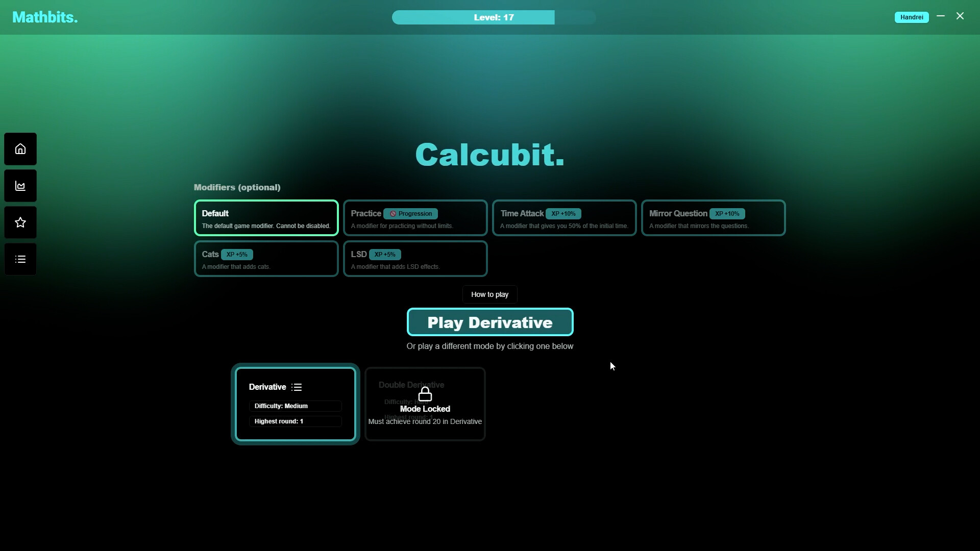
Task: Click the Progression badge on Practice modifier
Action: click(411, 214)
